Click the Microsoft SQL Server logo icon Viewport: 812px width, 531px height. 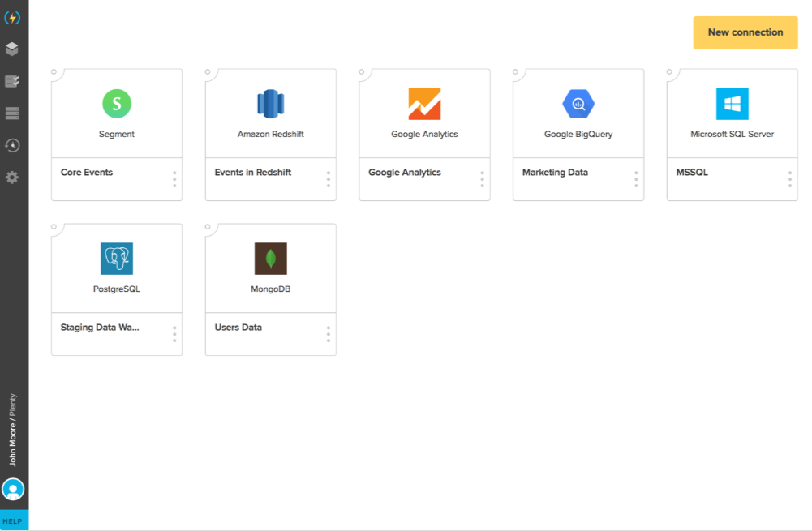733,104
